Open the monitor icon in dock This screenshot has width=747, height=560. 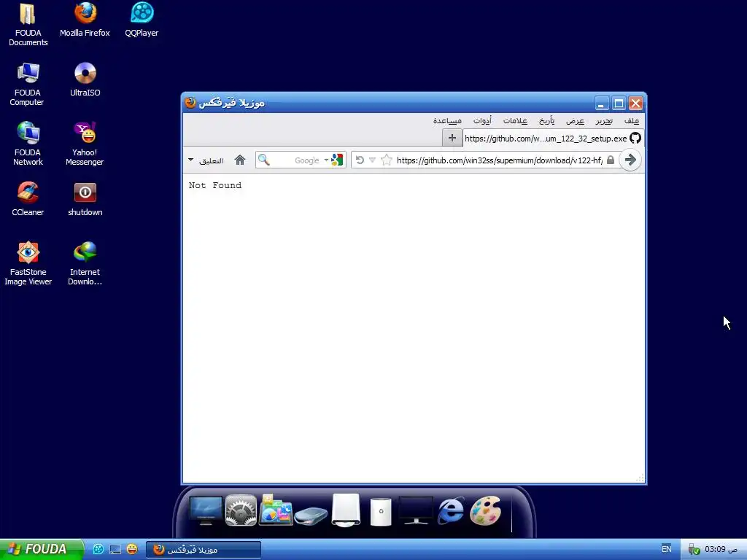point(205,510)
